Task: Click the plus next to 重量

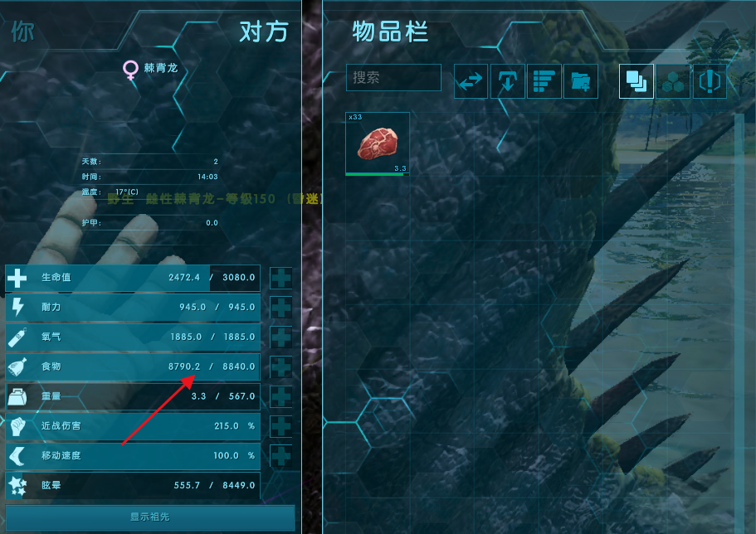Action: click(280, 396)
